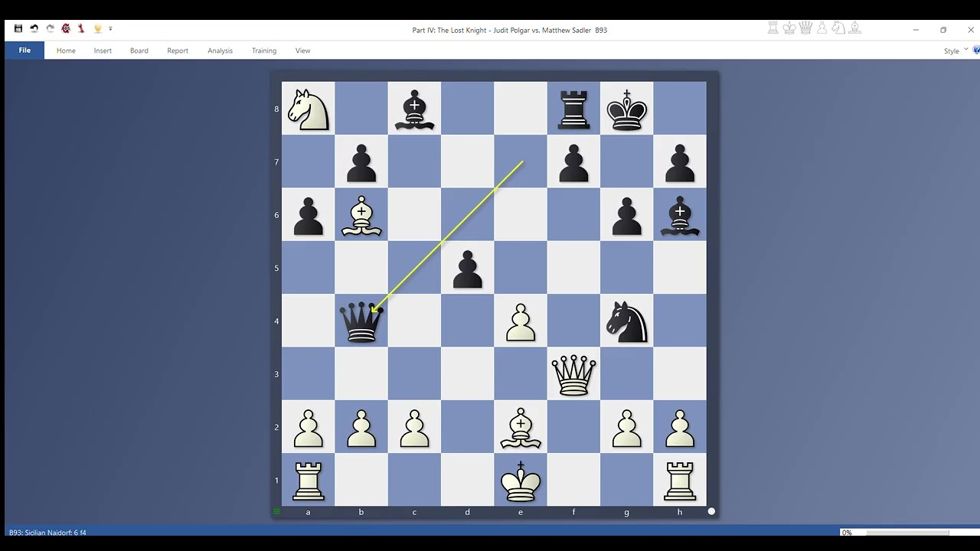Select the white bishop on e2

(521, 427)
